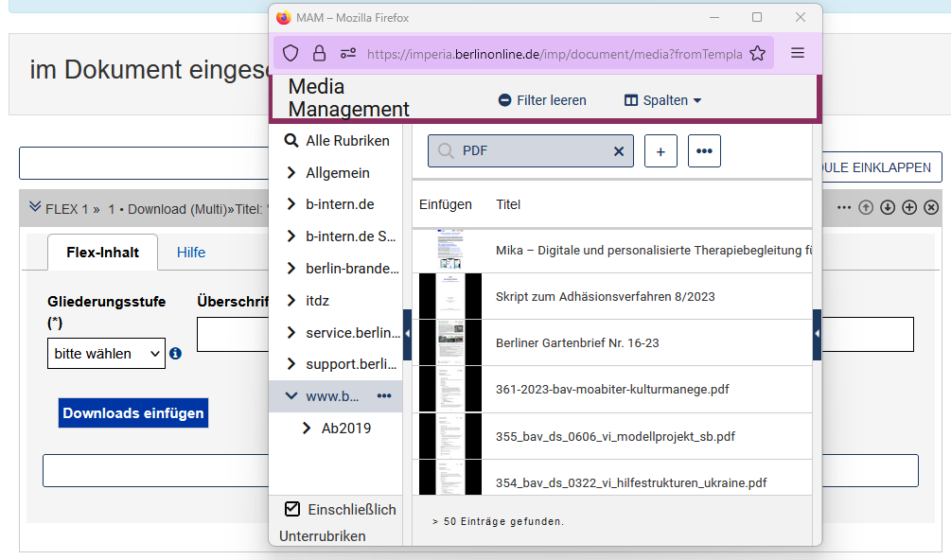
Task: Open the ellipsis menu beside www.b rubric
Action: pyautogui.click(x=385, y=395)
